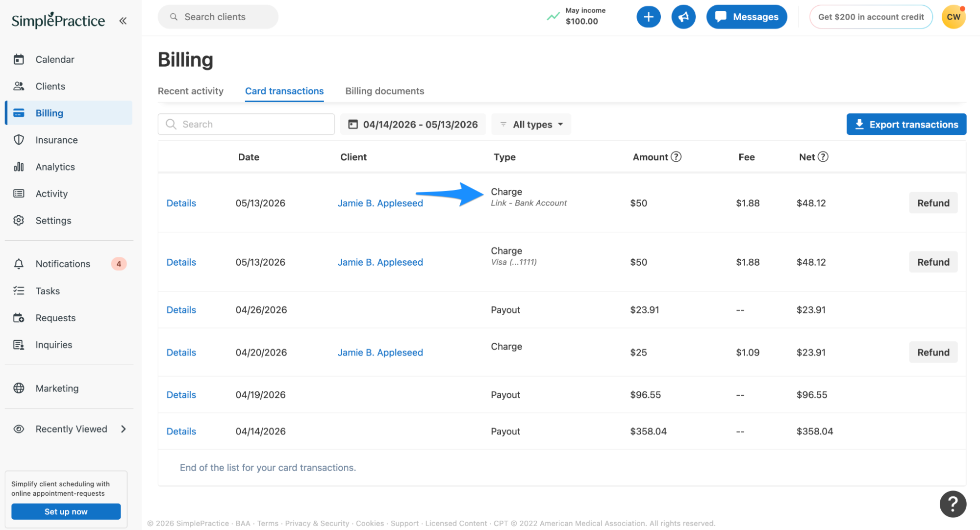Screen dimensions: 980x530
Task: Open Messages chat button
Action: [x=746, y=17]
